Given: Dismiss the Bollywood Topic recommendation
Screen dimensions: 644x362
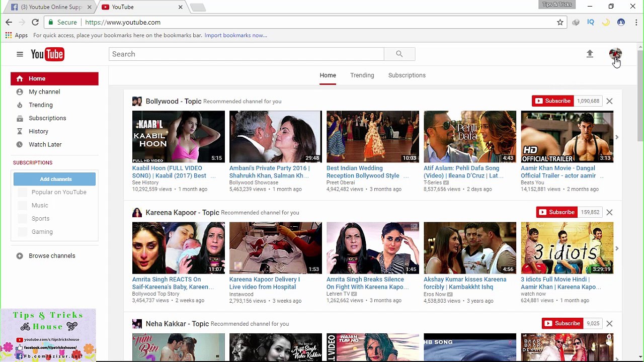Looking at the screenshot, I should coord(609,101).
